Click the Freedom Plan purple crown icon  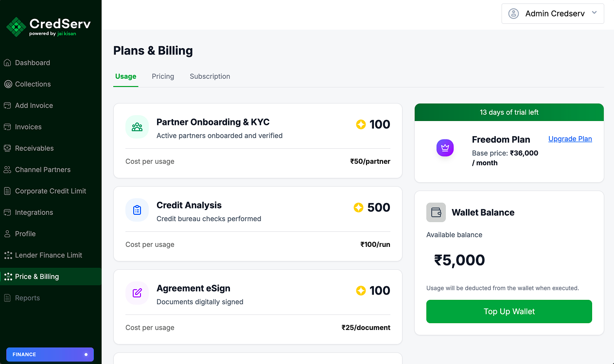pos(445,148)
